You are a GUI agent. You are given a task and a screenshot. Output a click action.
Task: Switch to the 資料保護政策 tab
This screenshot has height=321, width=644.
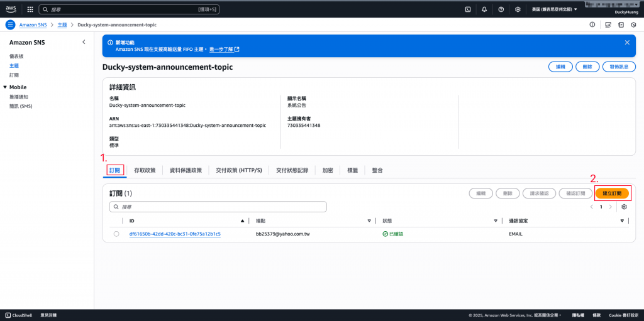coord(186,170)
